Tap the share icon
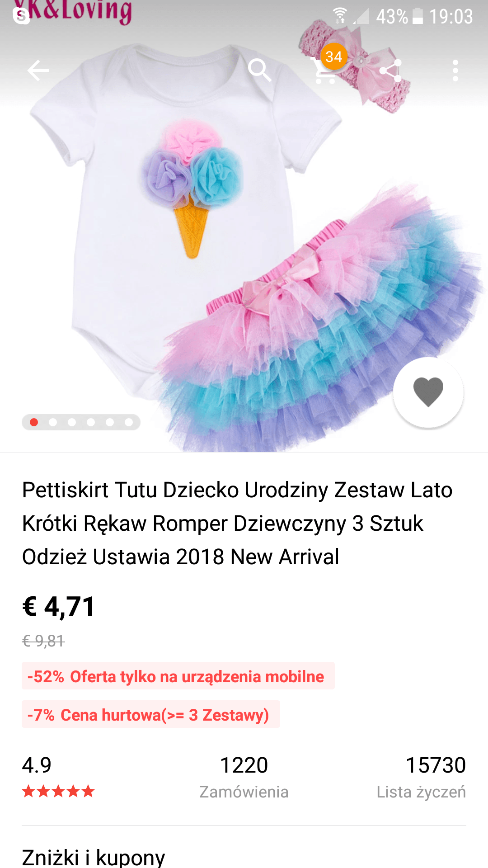 (x=390, y=71)
